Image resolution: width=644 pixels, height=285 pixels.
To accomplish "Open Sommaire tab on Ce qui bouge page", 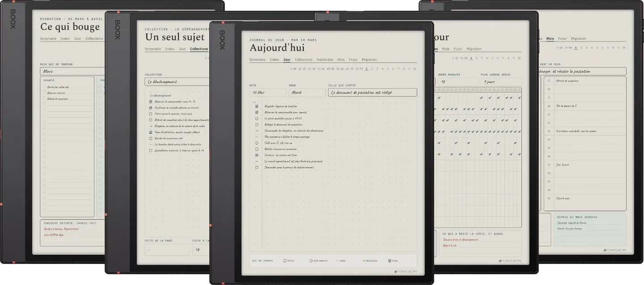I will click(x=48, y=38).
